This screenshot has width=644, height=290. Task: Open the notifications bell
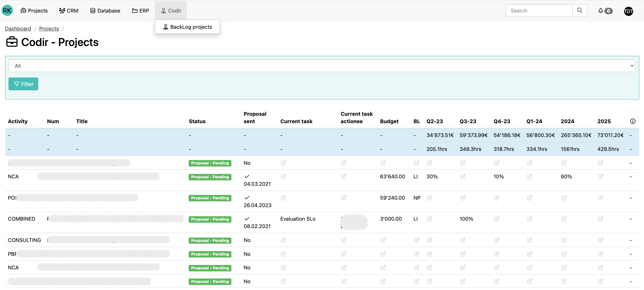click(601, 11)
